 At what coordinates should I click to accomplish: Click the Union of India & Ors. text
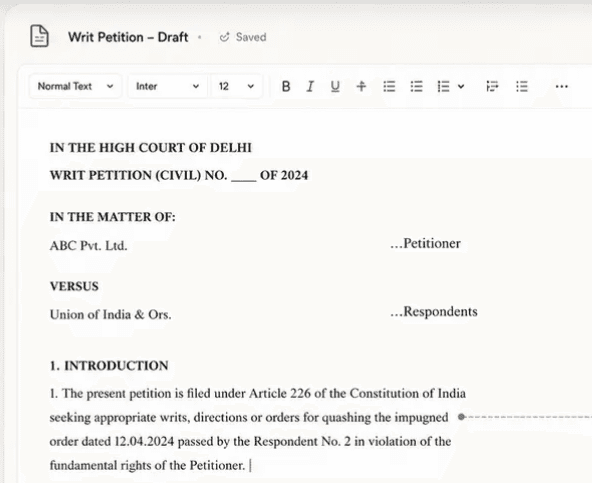click(111, 315)
